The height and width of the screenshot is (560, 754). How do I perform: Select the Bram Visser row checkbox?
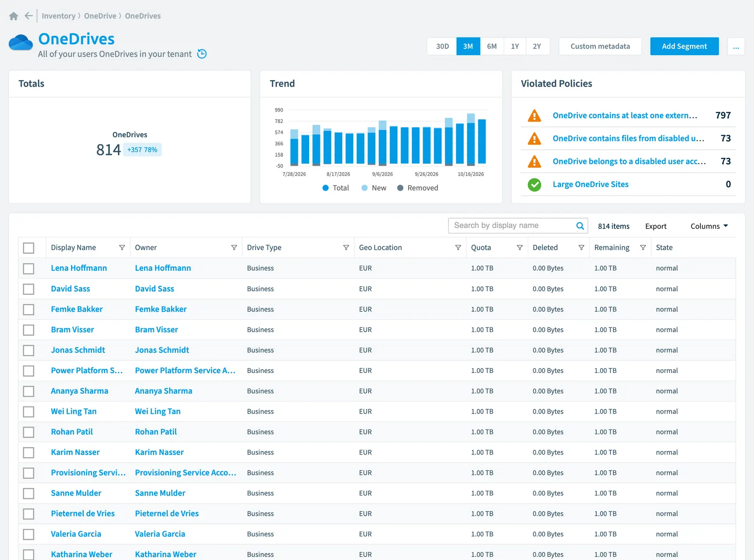29,330
